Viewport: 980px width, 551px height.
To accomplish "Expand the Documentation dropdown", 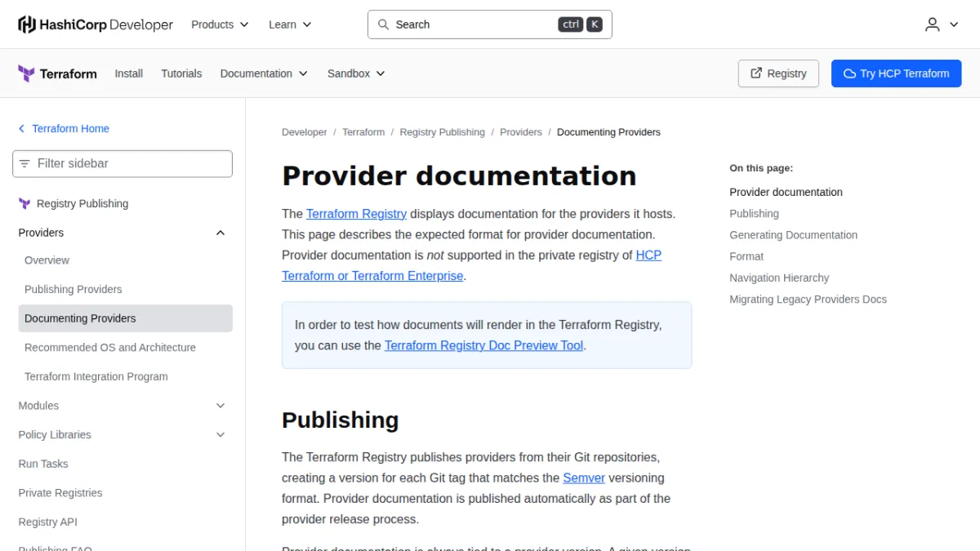I will (264, 73).
